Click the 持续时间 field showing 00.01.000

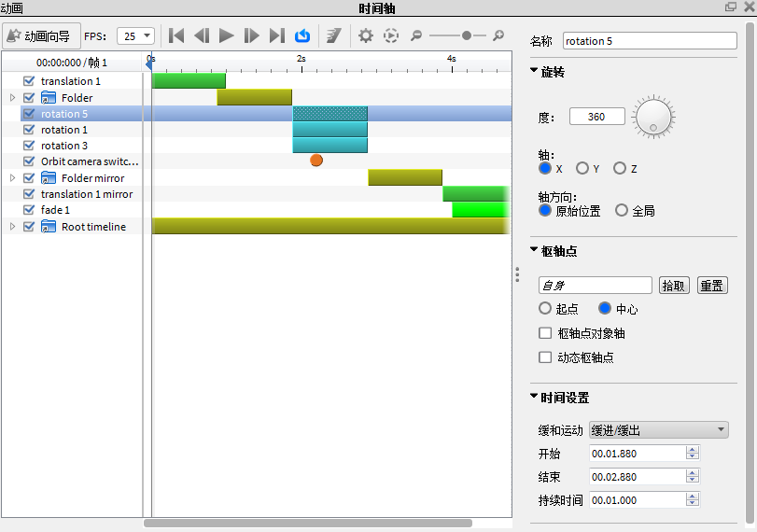point(638,500)
